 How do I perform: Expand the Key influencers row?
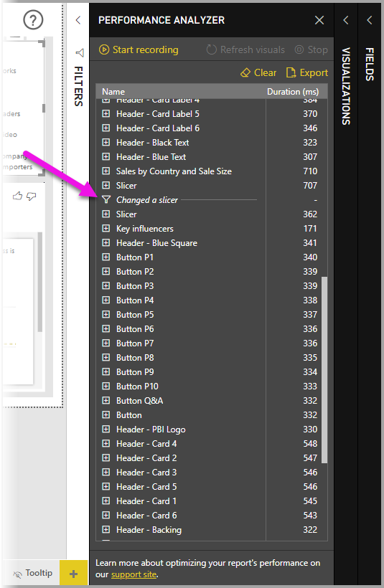coord(106,228)
